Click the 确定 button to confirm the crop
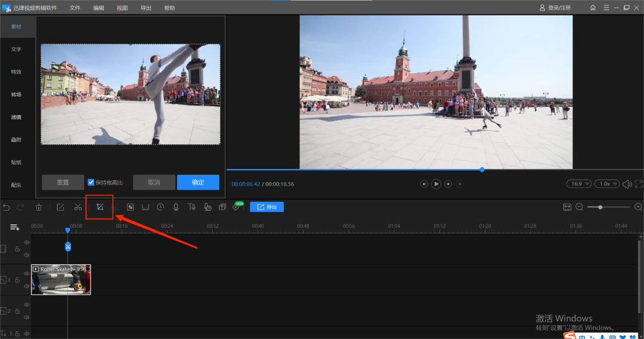The image size is (644, 339). pyautogui.click(x=198, y=183)
